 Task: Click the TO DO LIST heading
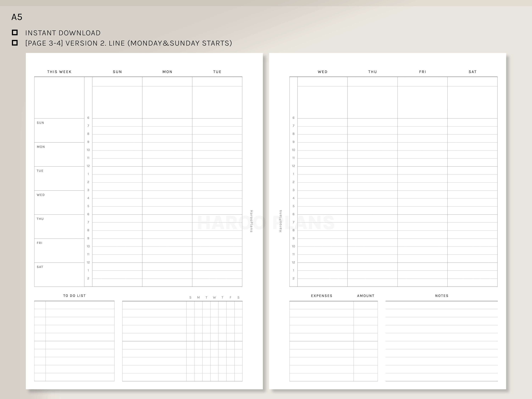[x=74, y=296]
